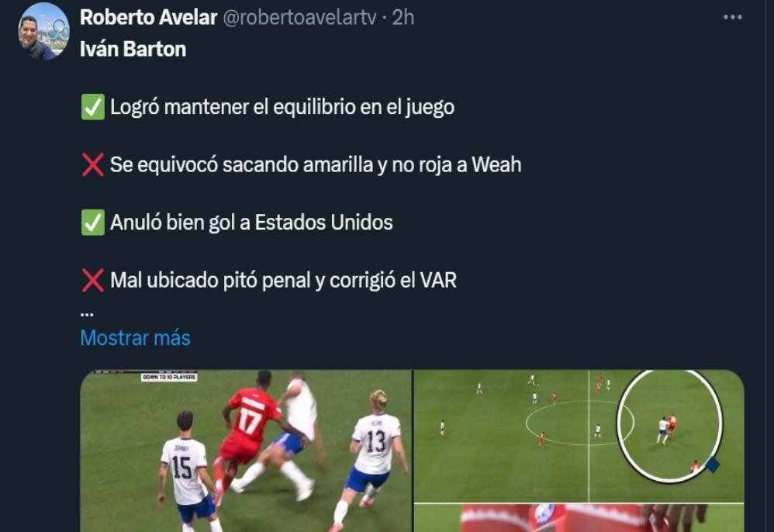
Task: Click the text 'Anuló bien gol a Estados Unidos'
Action: tap(252, 223)
